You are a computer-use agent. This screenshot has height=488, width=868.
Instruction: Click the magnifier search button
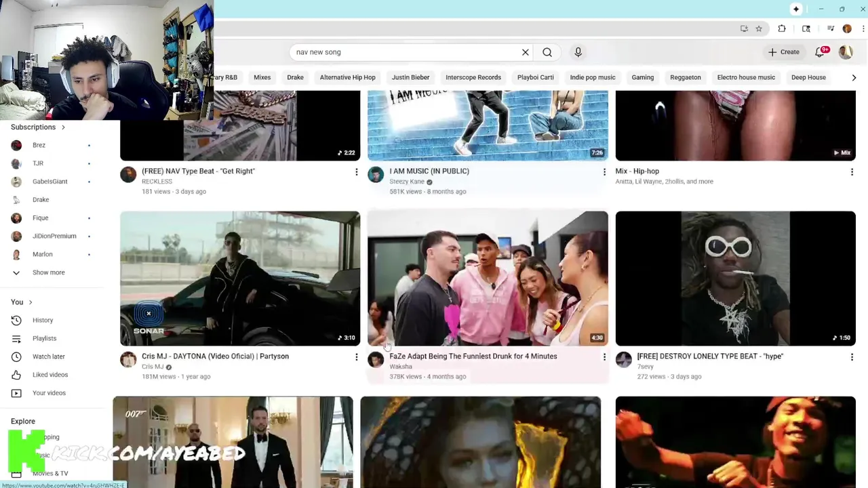tap(547, 52)
